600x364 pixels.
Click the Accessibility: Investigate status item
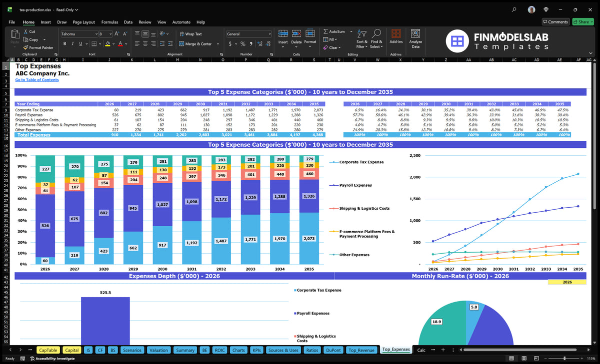pos(52,359)
